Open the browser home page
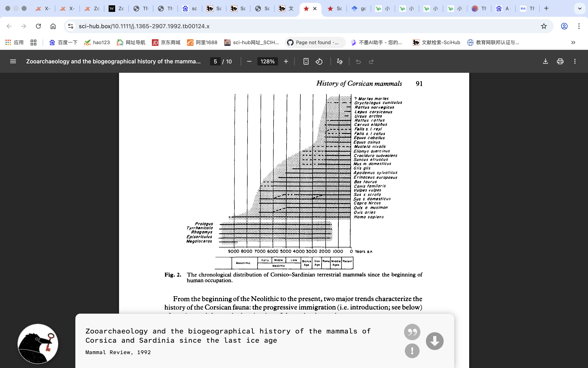The height and width of the screenshot is (368, 588). (53, 26)
